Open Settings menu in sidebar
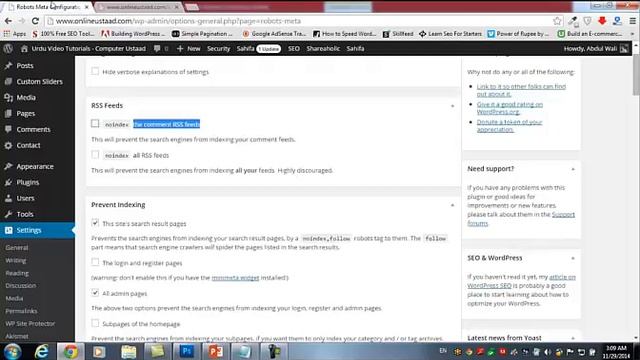Viewport: 640px width, 360px height. point(37,230)
